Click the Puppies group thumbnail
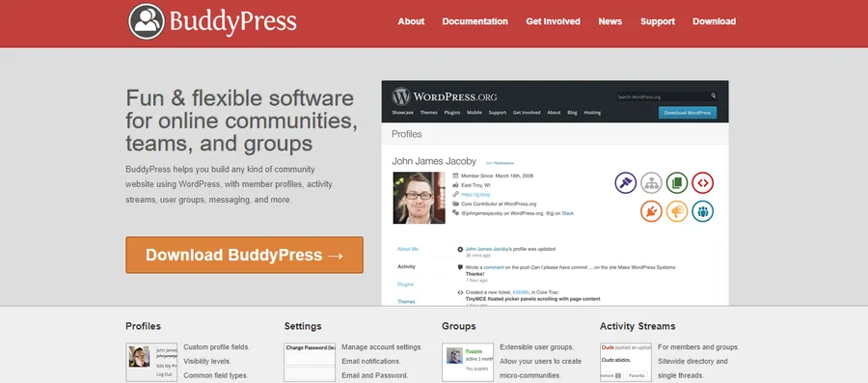Viewport: 868px width, 383px height. (x=468, y=362)
